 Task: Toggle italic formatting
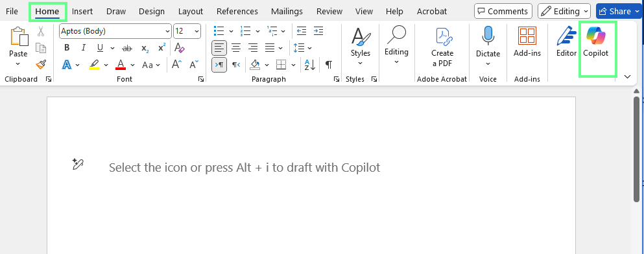coord(84,48)
